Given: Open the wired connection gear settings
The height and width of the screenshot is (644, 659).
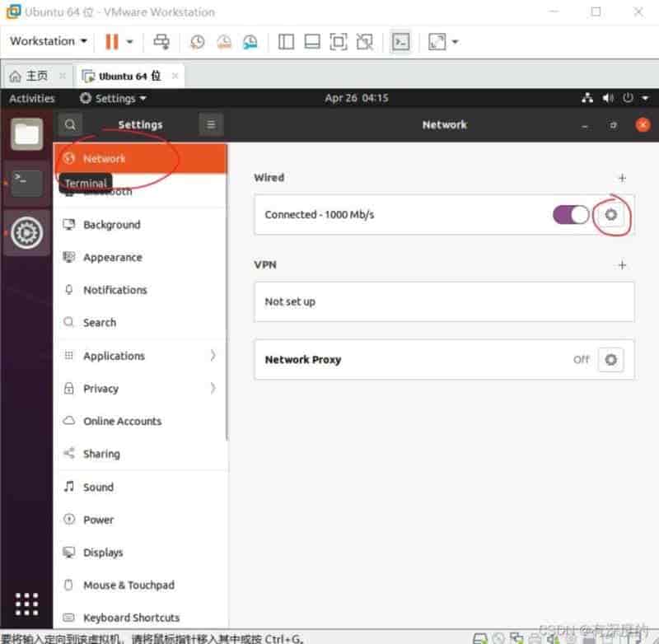Looking at the screenshot, I should 610,215.
